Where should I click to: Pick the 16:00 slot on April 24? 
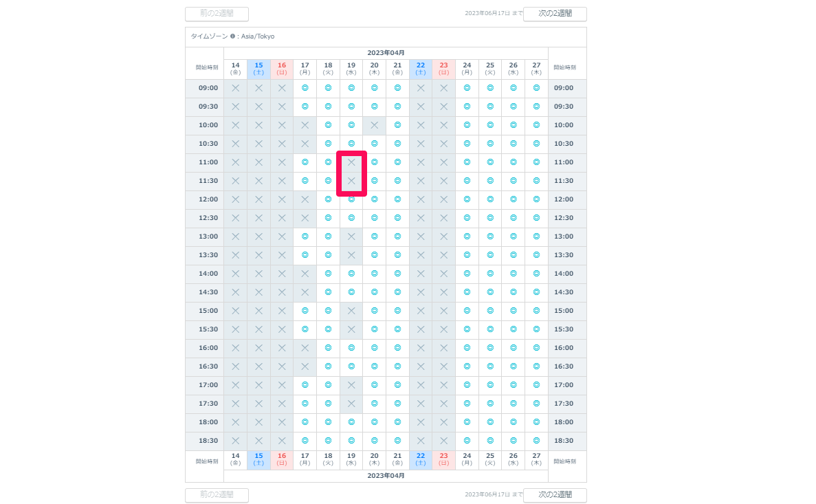pyautogui.click(x=467, y=348)
